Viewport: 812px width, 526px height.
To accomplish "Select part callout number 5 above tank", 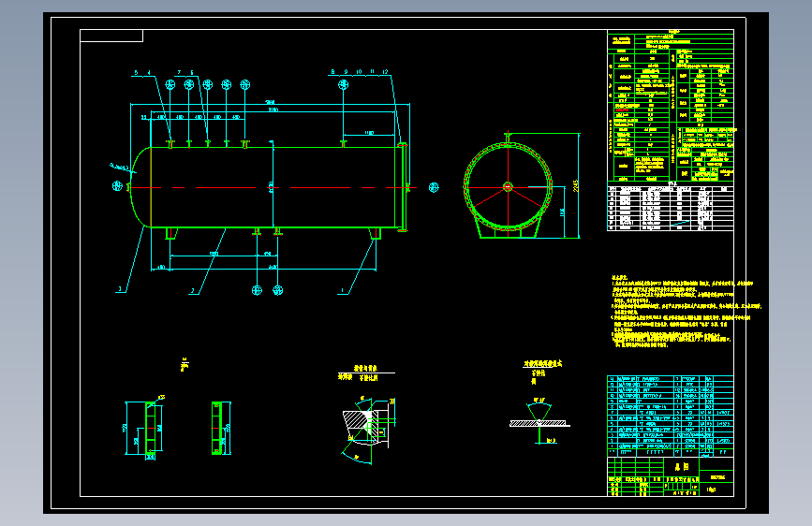I will pyautogui.click(x=136, y=72).
